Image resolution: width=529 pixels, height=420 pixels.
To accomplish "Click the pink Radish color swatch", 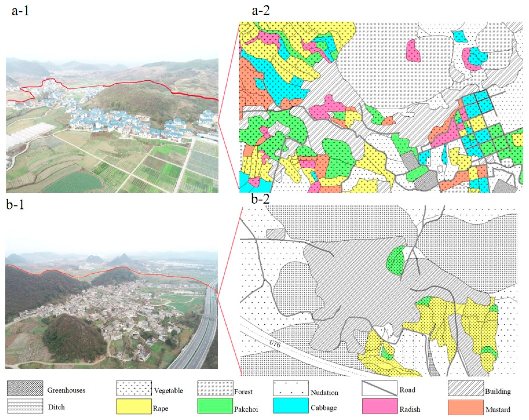I will tap(380, 406).
